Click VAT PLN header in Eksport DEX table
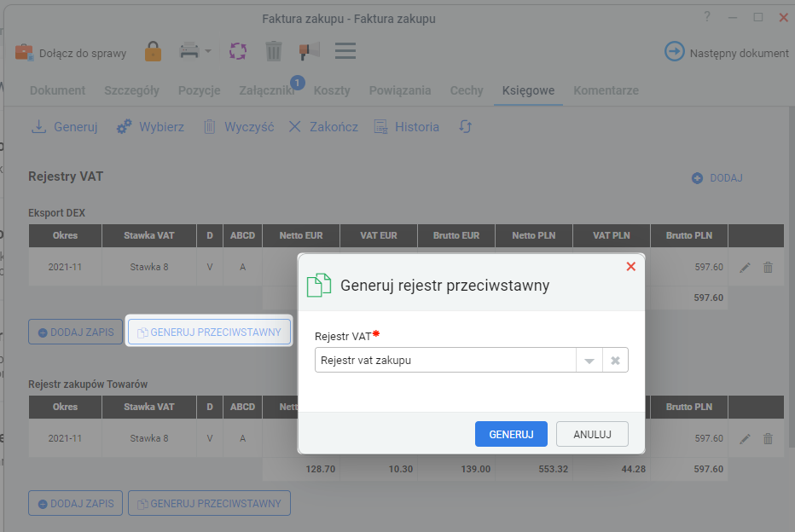795x532 pixels. 612,235
